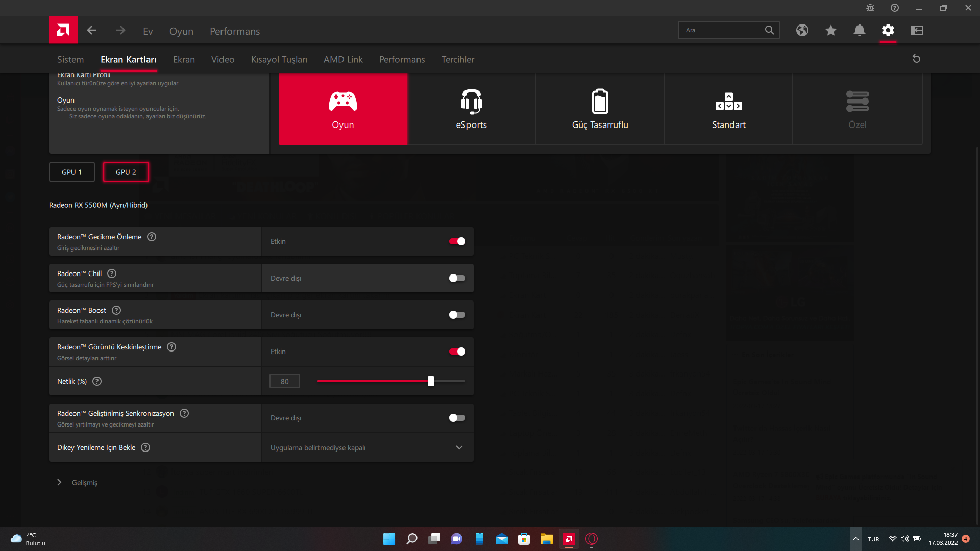Open the AMD Link tab
The width and height of the screenshot is (980, 551).
click(343, 59)
